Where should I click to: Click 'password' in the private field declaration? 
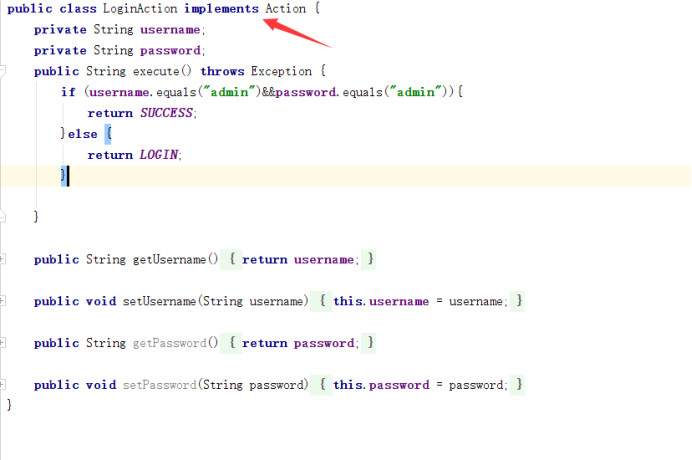[x=170, y=51]
